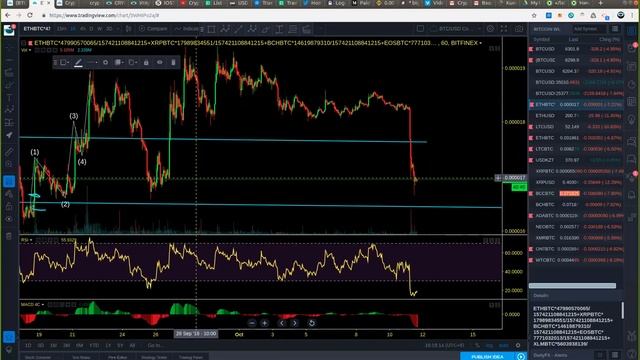
Task: Zoom out the chart with minus button
Action: [x=252, y=323]
